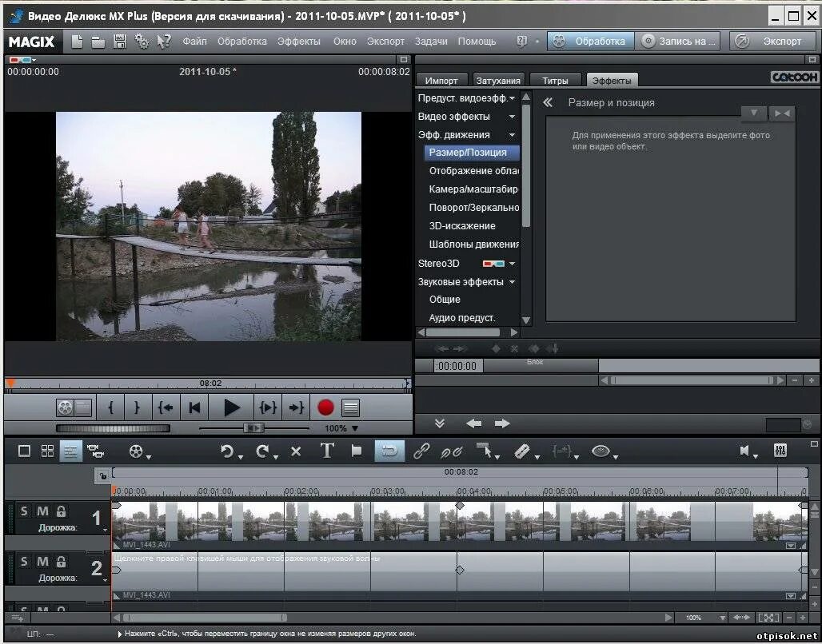822x644 pixels.
Task: Set a chapter marker flag
Action: (x=357, y=451)
